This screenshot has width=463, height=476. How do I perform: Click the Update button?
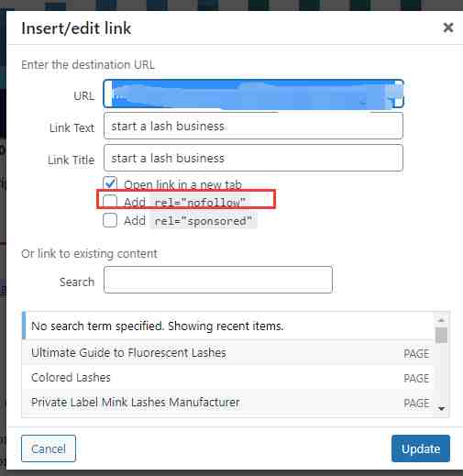click(x=421, y=448)
